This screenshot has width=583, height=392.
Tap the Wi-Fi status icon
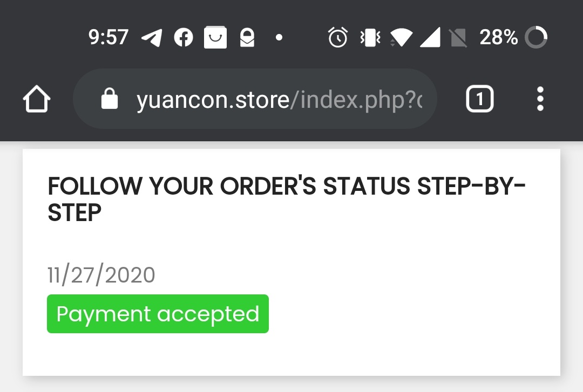click(401, 38)
